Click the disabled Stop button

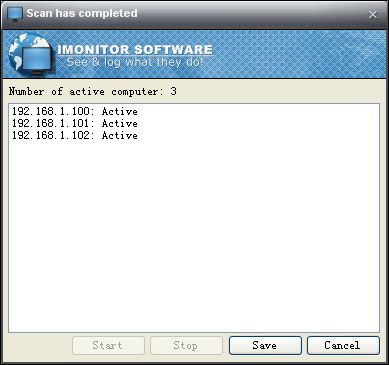point(186,345)
